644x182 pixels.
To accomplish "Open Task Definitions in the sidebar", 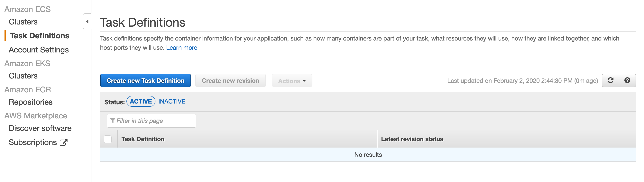I will (x=40, y=36).
